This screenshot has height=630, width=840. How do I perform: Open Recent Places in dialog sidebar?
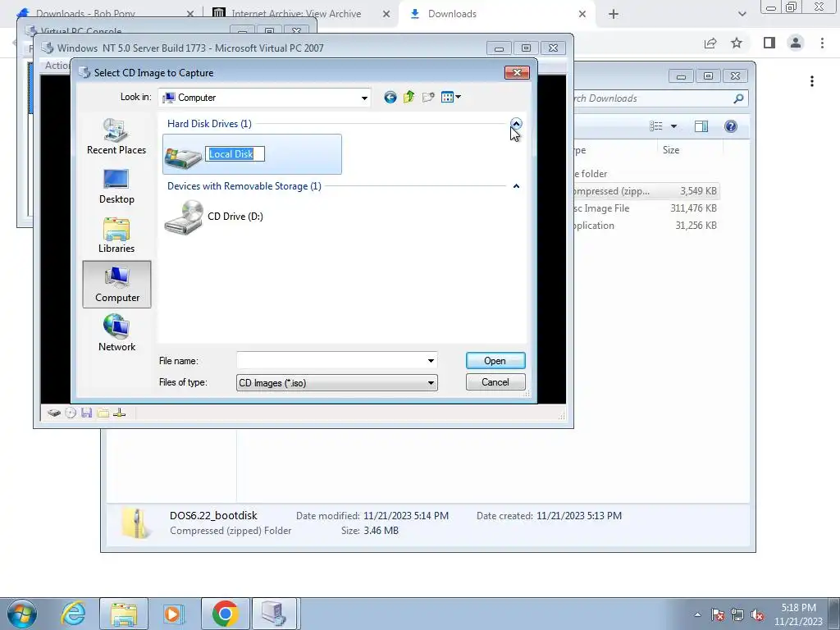(116, 137)
